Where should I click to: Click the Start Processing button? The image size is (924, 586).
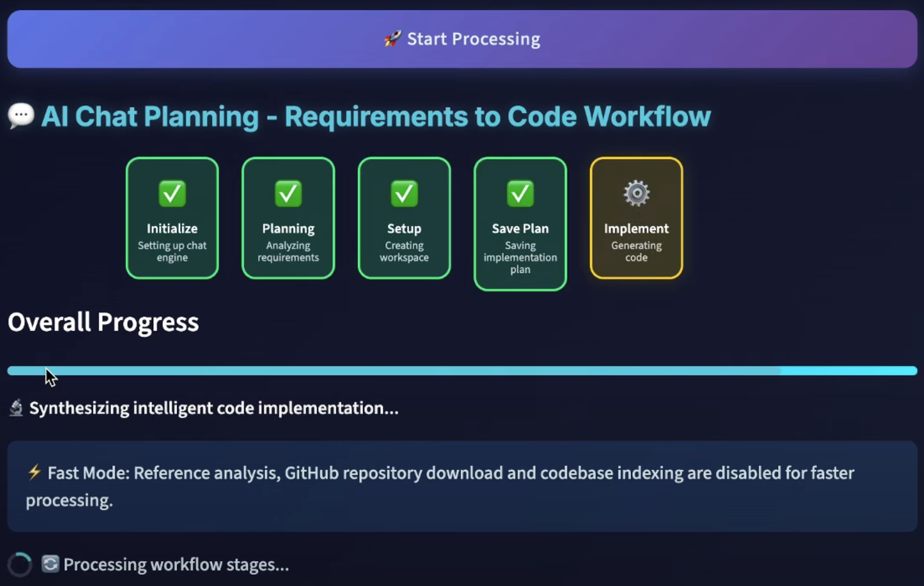pyautogui.click(x=462, y=39)
